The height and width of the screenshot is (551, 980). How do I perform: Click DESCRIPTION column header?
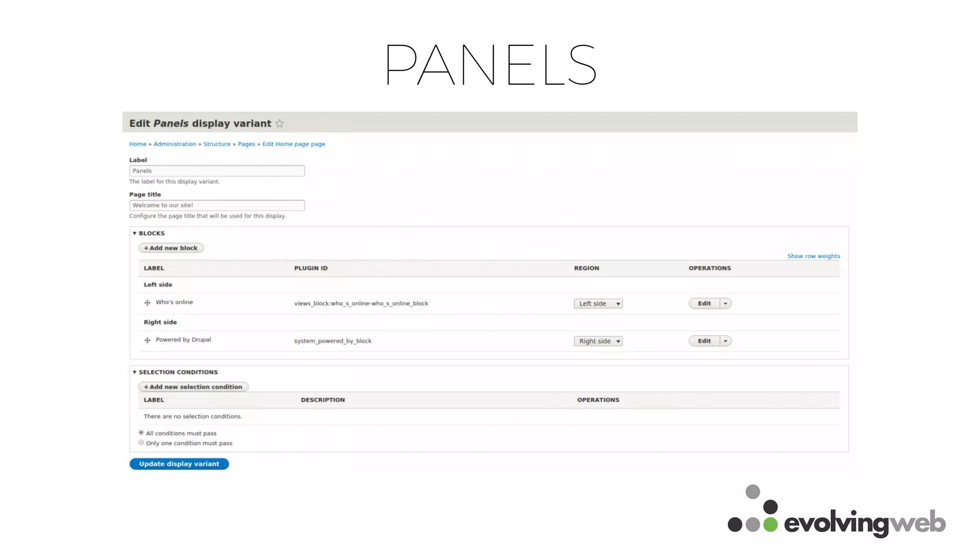coord(323,400)
